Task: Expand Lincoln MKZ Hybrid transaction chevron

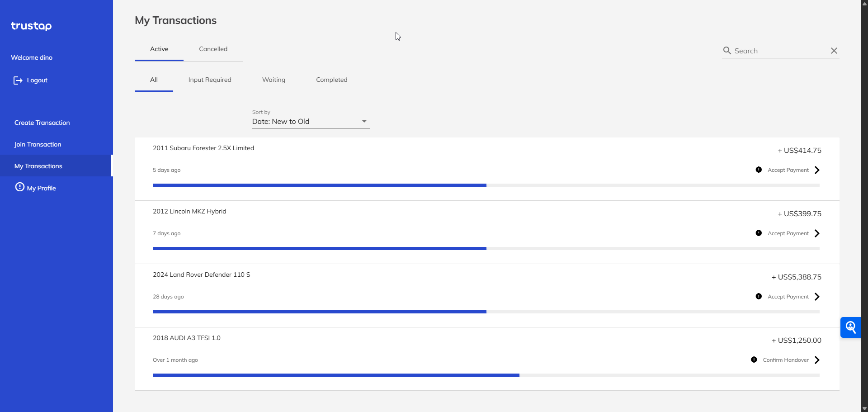Action: [817, 233]
